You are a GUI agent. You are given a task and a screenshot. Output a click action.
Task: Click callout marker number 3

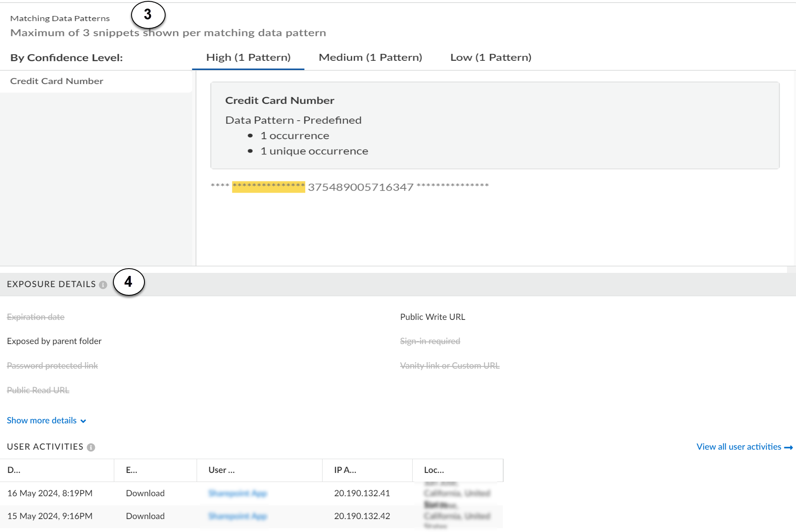(148, 15)
